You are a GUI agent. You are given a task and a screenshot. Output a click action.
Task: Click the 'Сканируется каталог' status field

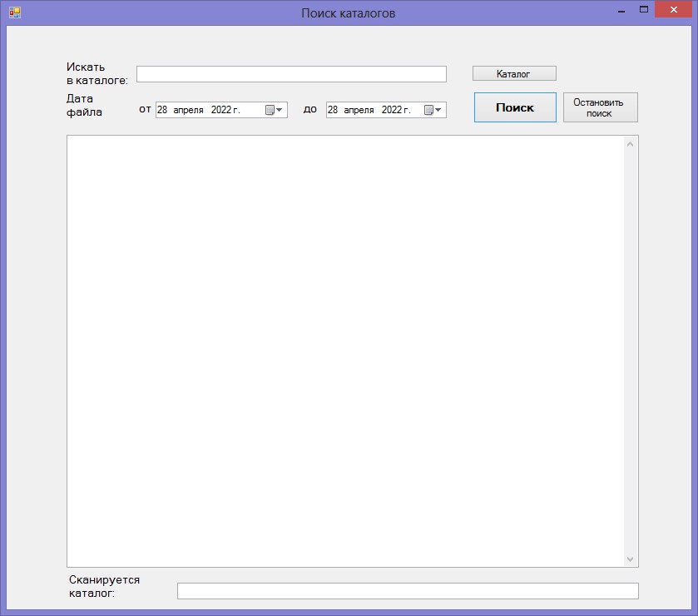click(408, 591)
